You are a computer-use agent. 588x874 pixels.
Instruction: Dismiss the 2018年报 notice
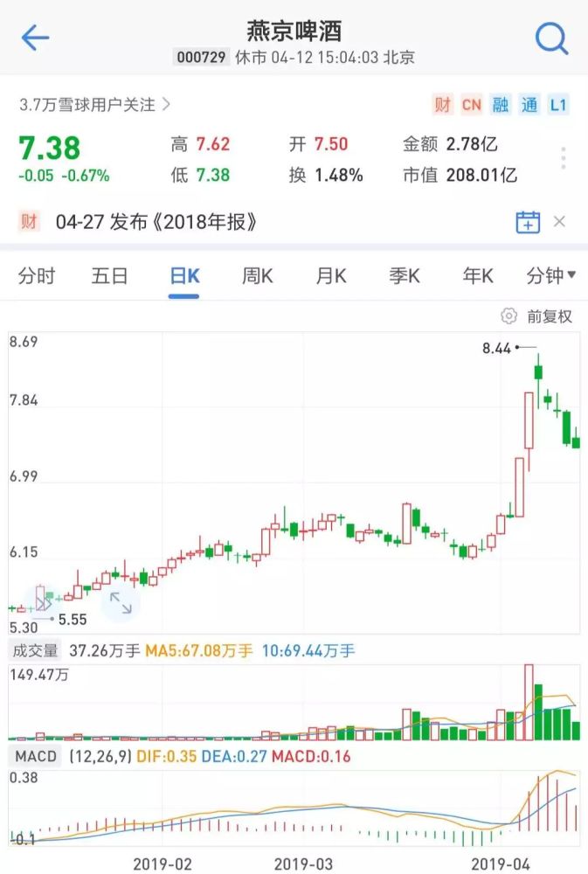[559, 222]
